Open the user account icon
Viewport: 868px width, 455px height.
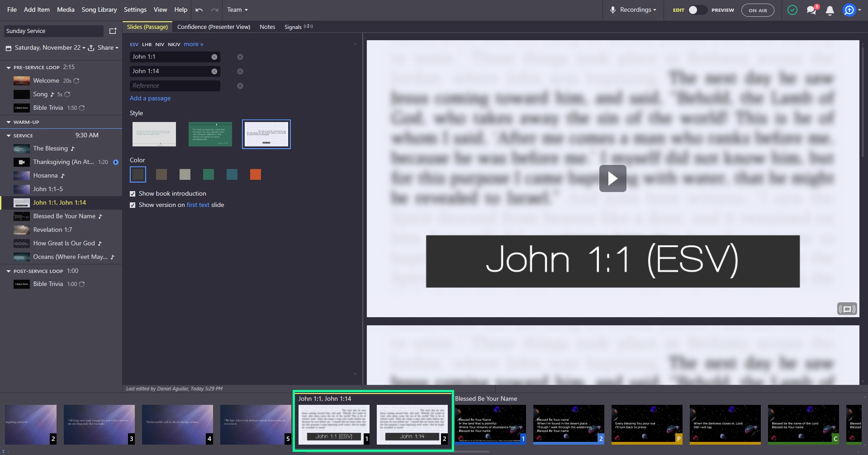click(x=849, y=10)
